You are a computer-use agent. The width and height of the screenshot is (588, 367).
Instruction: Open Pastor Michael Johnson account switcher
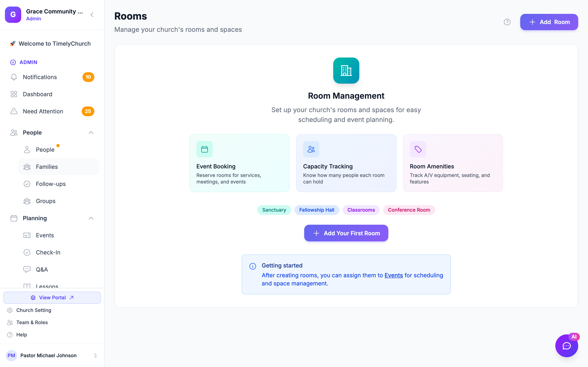tap(96, 355)
